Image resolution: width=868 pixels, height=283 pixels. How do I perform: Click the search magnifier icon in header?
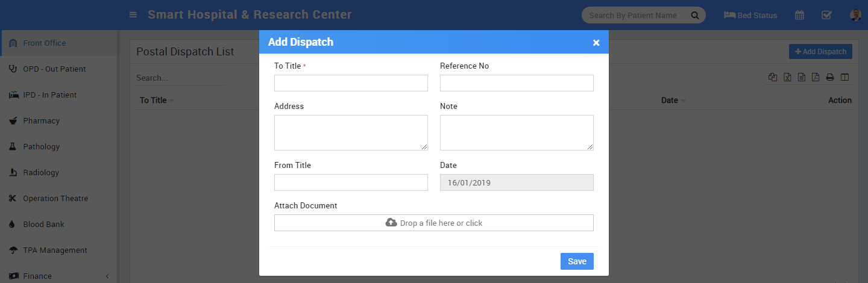coord(694,15)
